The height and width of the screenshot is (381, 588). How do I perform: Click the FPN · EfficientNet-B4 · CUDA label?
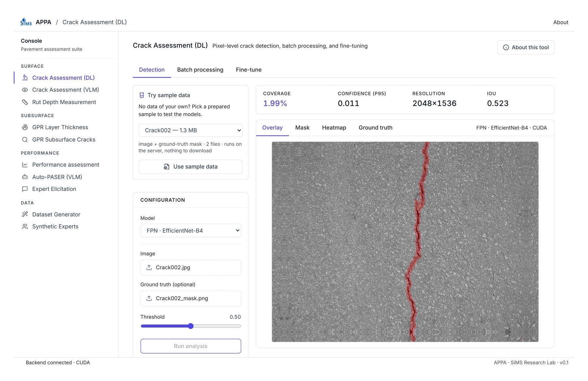tap(511, 128)
